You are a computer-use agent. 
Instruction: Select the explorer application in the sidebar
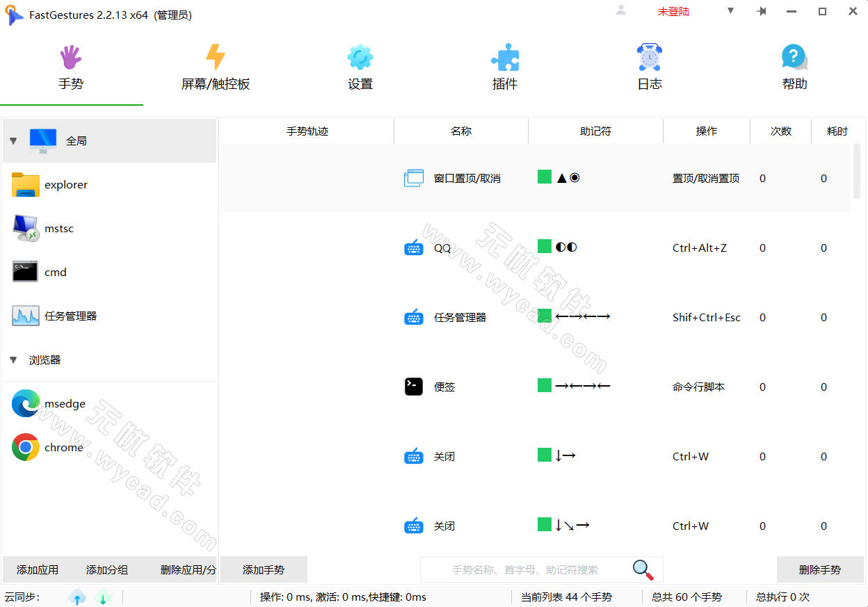(66, 184)
